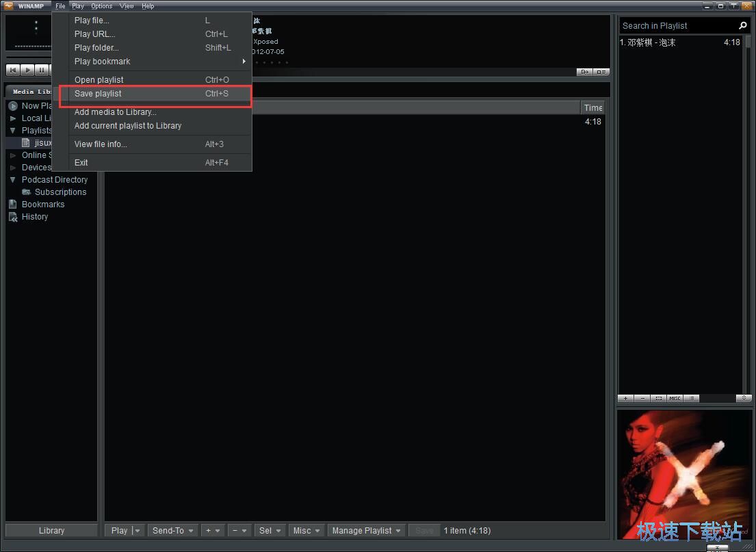Click the album art thumbnail

(x=684, y=475)
